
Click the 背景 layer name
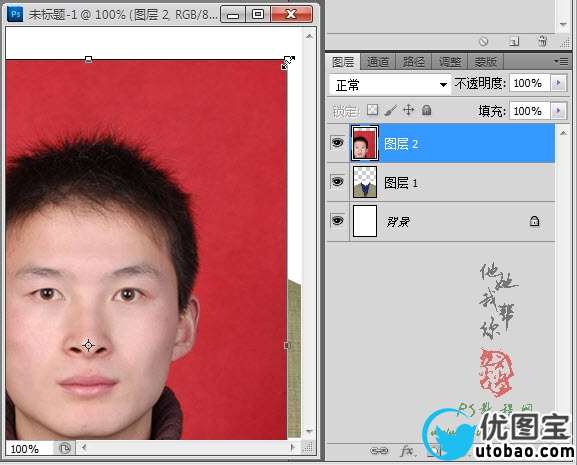397,221
